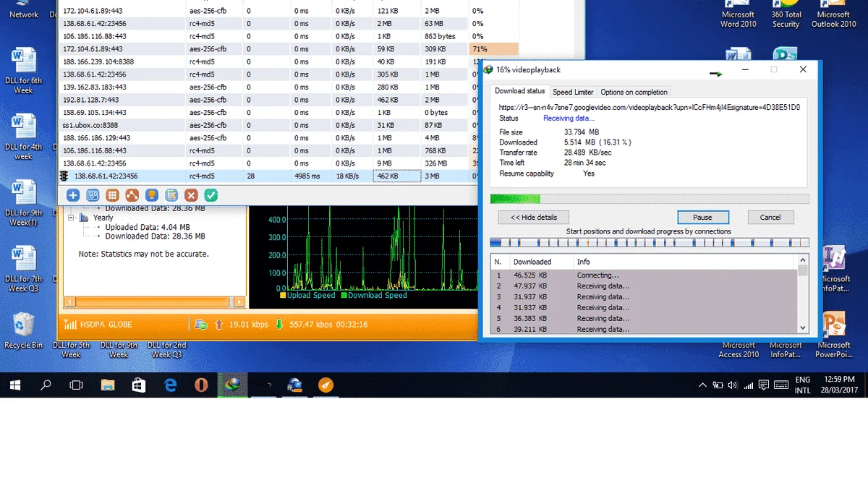
Task: Cancel the videoplayback download
Action: point(770,217)
